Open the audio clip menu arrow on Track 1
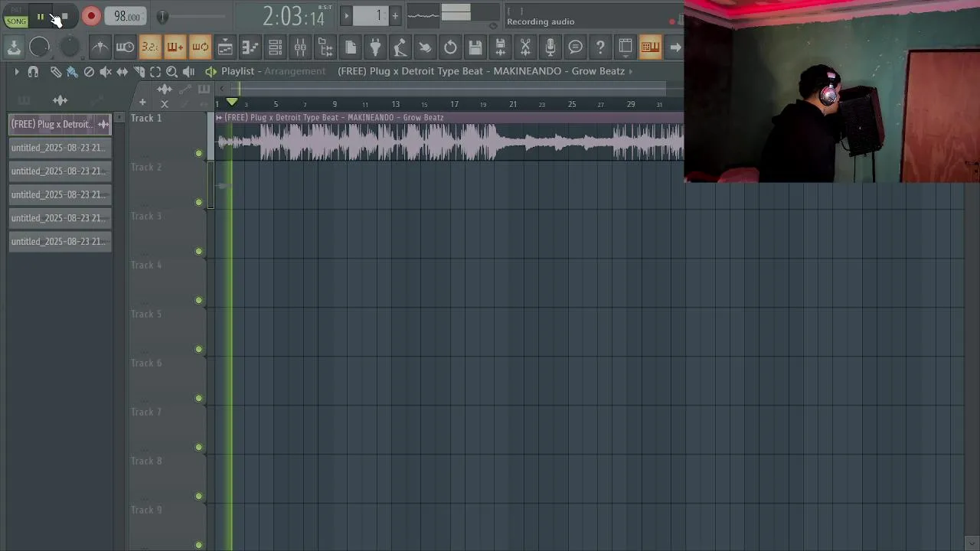980x551 pixels. click(219, 118)
